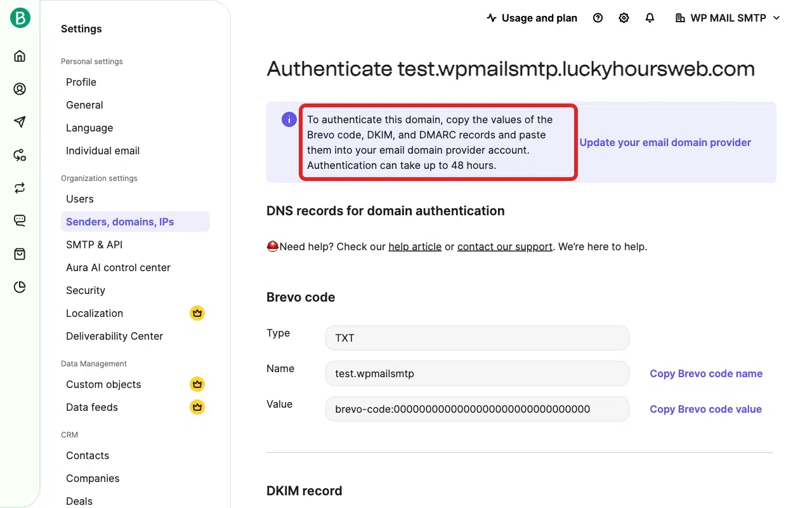The width and height of the screenshot is (812, 508).
Task: Open Usage and plan
Action: pos(532,18)
